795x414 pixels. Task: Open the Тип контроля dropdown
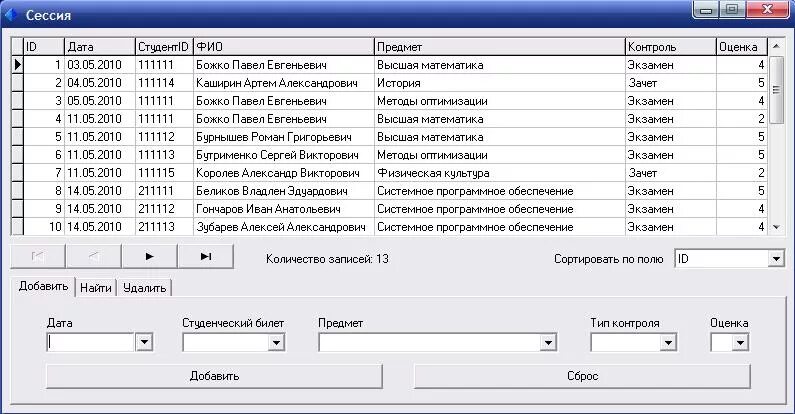(668, 343)
